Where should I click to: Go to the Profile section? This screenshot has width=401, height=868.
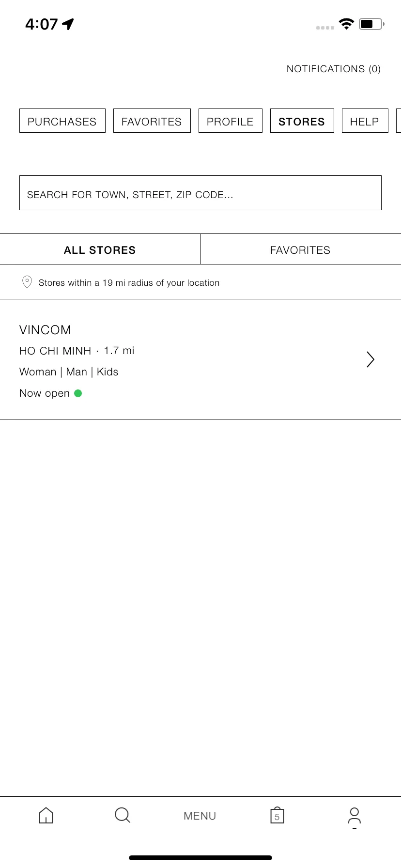click(231, 121)
